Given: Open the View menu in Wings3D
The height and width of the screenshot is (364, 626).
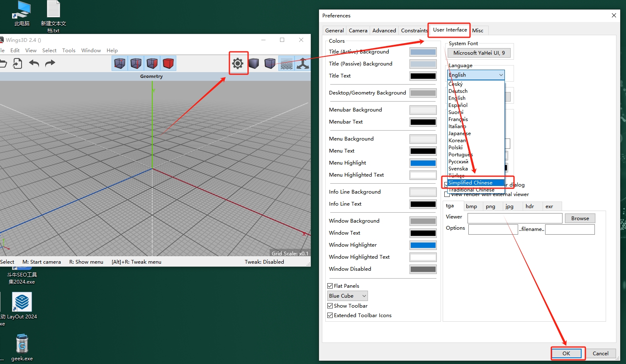Looking at the screenshot, I should (31, 51).
